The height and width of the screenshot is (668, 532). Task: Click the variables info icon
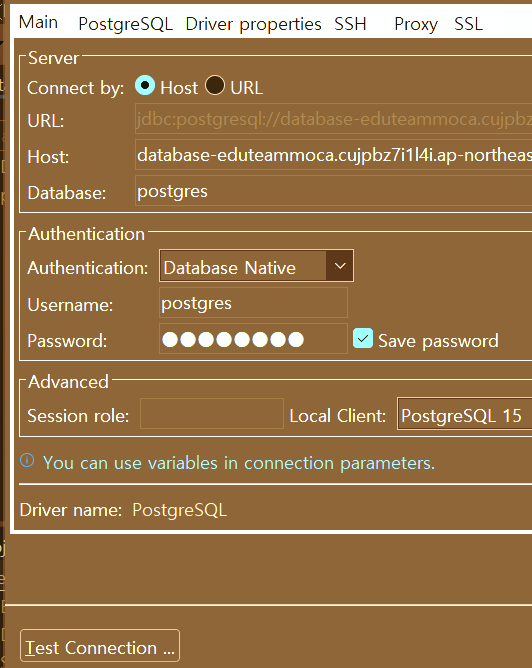point(27,461)
